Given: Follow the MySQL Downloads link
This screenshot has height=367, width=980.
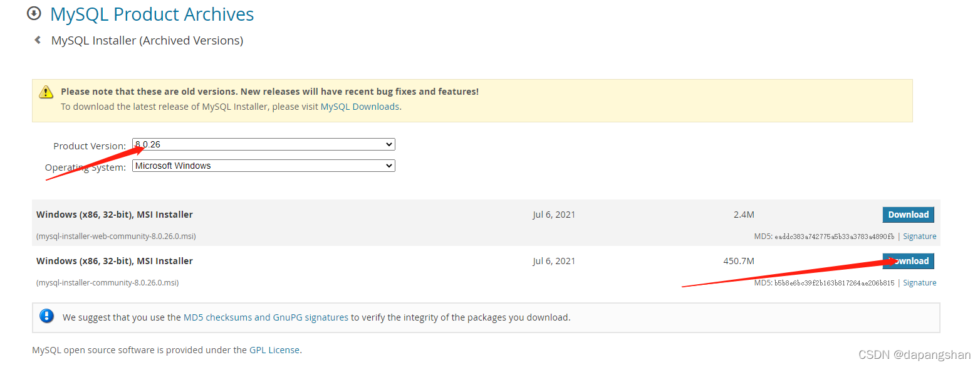Looking at the screenshot, I should coord(360,107).
